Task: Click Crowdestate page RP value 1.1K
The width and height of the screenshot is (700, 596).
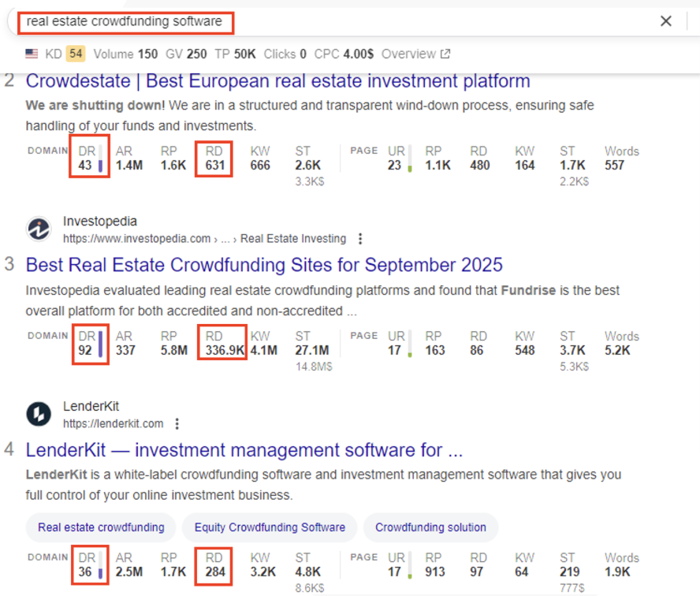Action: (438, 166)
